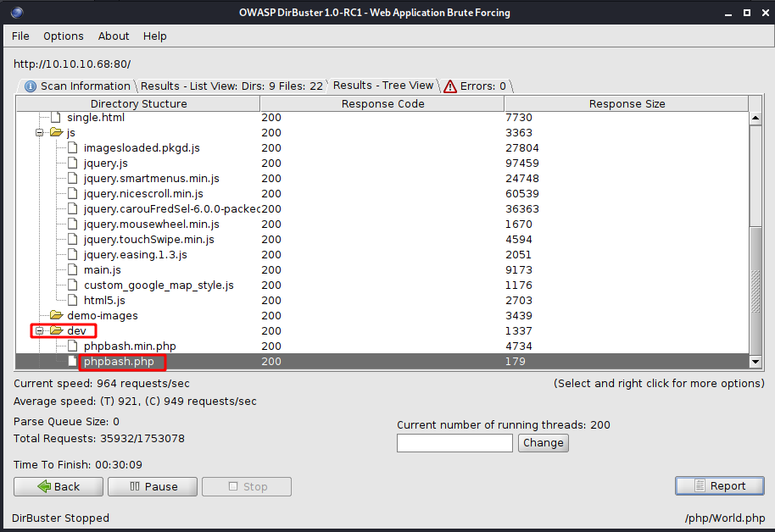This screenshot has width=775, height=532.
Task: Click the main.js file icon
Action: click(73, 269)
